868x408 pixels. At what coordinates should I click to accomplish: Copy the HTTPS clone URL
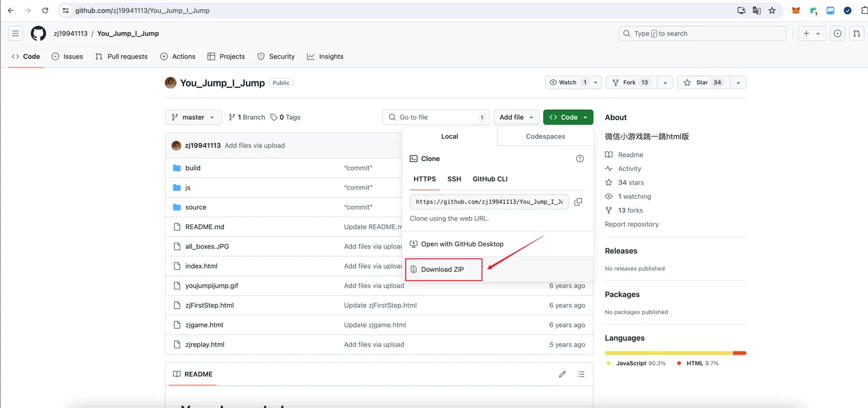[x=578, y=202]
